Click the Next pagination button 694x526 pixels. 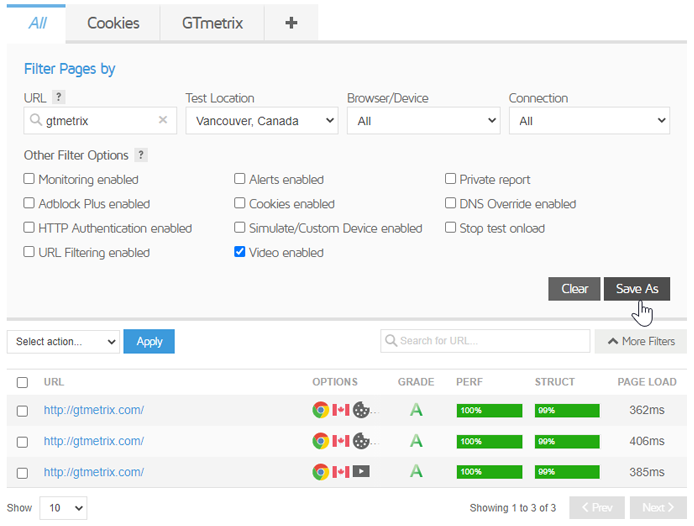[x=659, y=507]
